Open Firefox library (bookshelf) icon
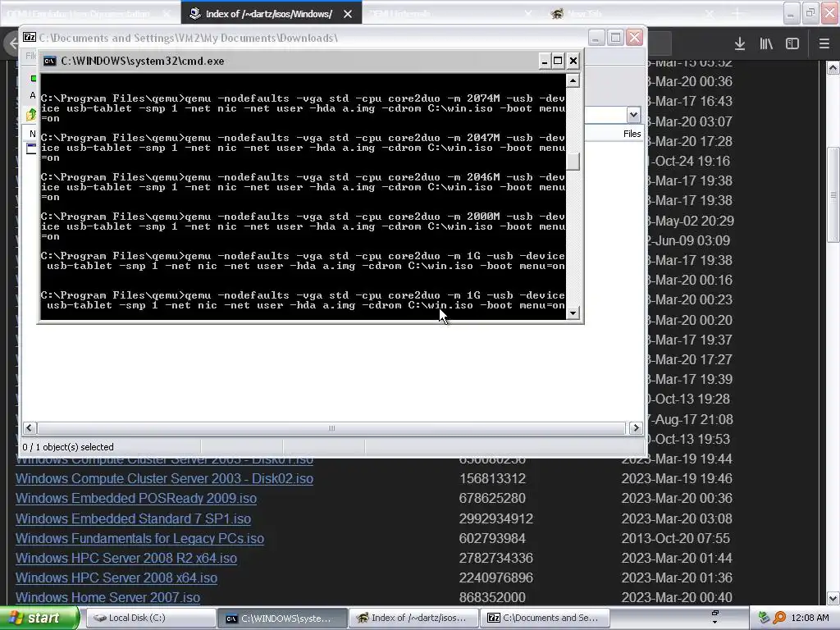The image size is (840, 630). click(x=766, y=43)
